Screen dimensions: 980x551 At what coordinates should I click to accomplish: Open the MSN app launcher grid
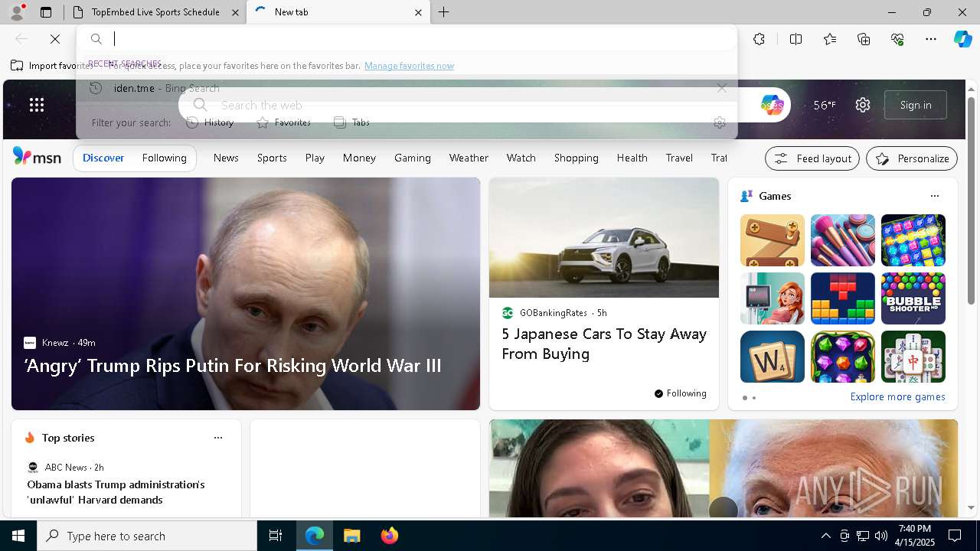37,105
